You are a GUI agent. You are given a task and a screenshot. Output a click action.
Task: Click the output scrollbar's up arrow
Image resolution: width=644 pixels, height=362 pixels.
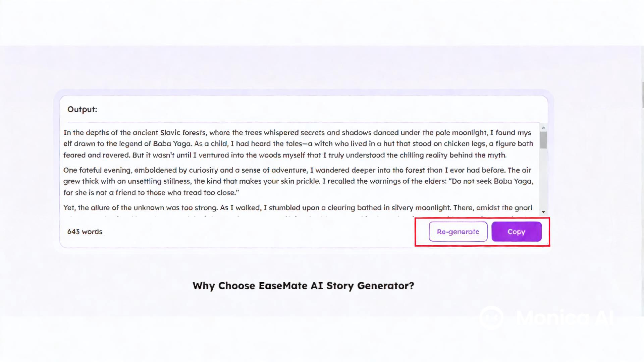543,128
